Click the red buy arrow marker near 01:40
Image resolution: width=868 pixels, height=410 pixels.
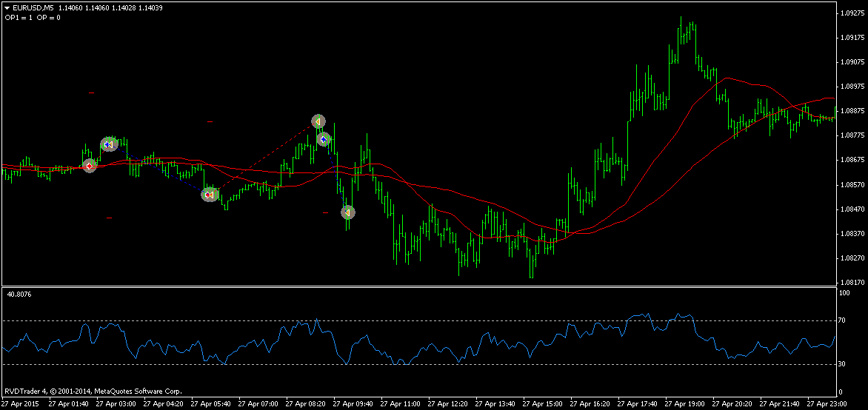[90, 166]
